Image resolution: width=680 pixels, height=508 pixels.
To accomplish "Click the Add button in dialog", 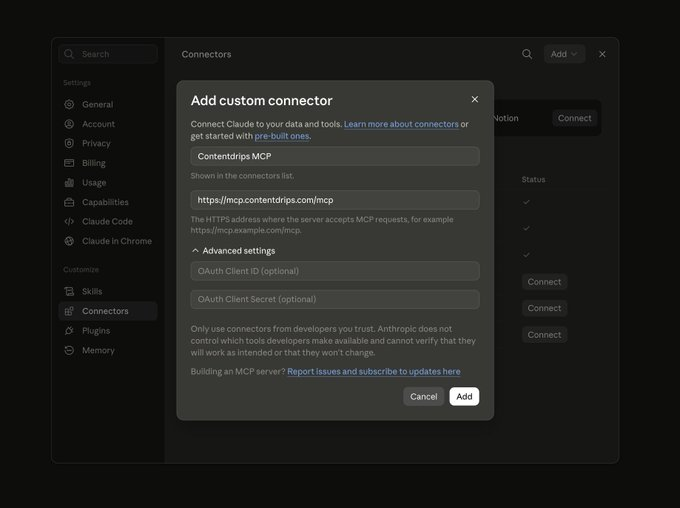I will (464, 397).
